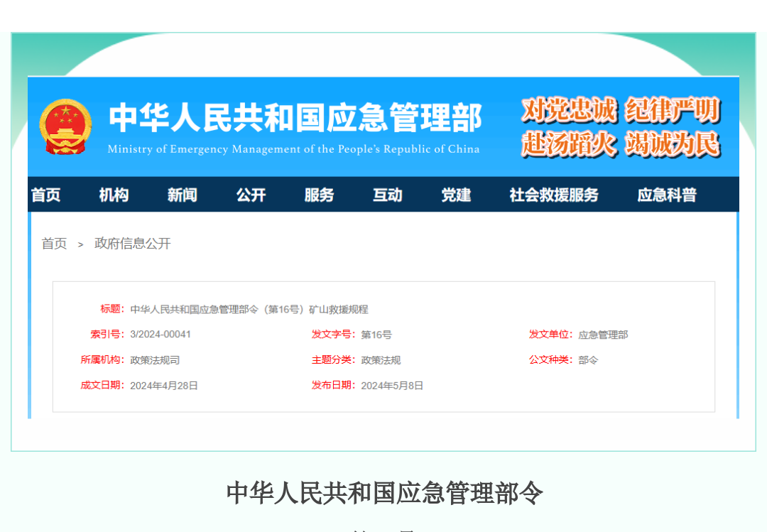Click the 政府信息公开 breadcrumb link

(133, 243)
